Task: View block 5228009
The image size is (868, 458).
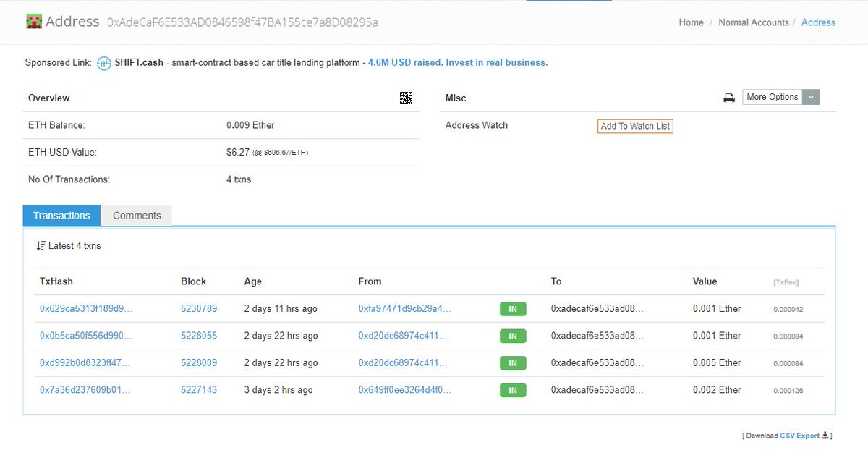Action: (199, 363)
